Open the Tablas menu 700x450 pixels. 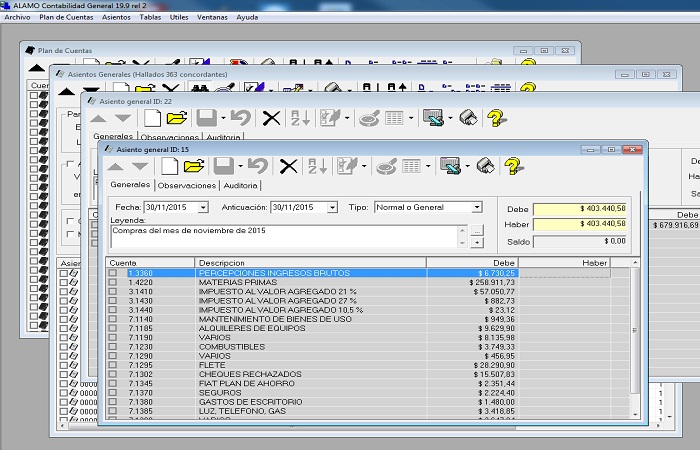(x=150, y=17)
